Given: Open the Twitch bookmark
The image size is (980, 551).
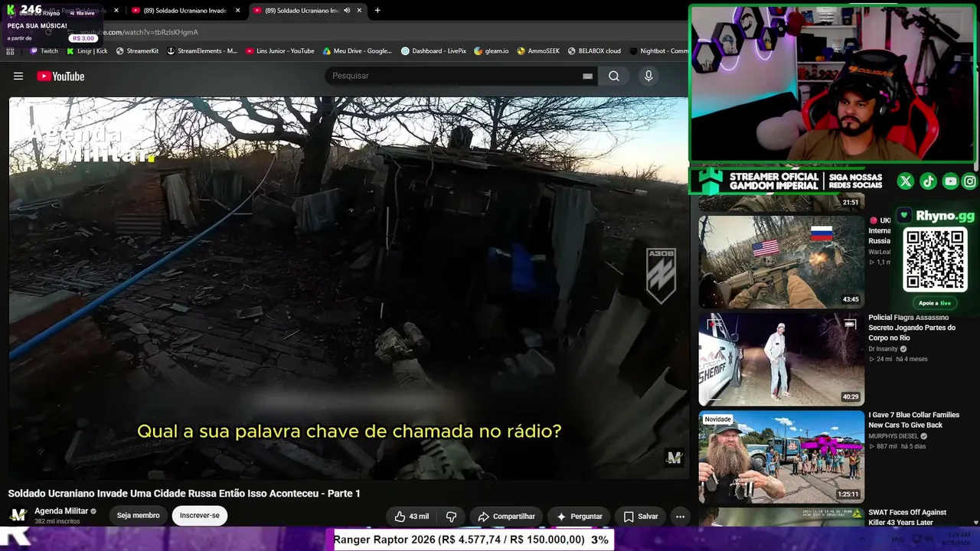Looking at the screenshot, I should pyautogui.click(x=44, y=51).
